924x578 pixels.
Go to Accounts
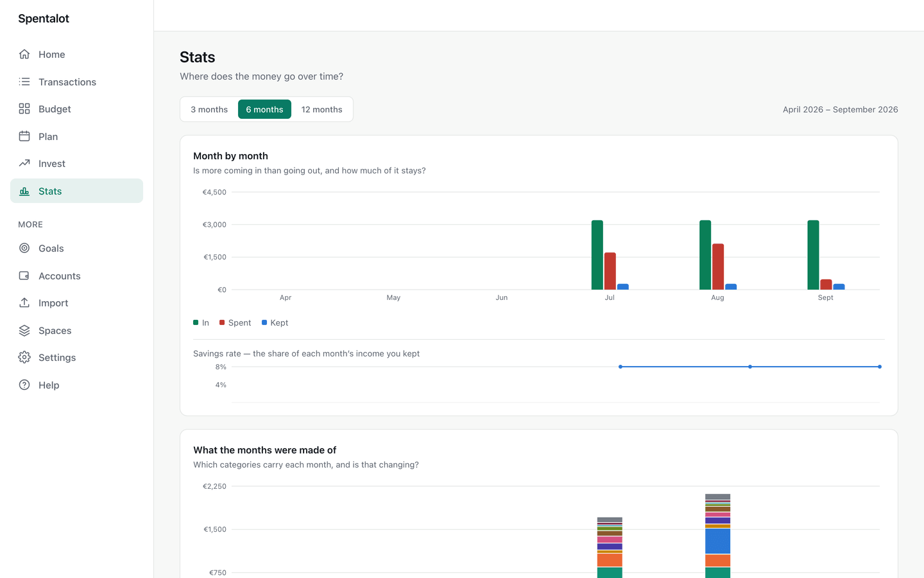coord(76,276)
